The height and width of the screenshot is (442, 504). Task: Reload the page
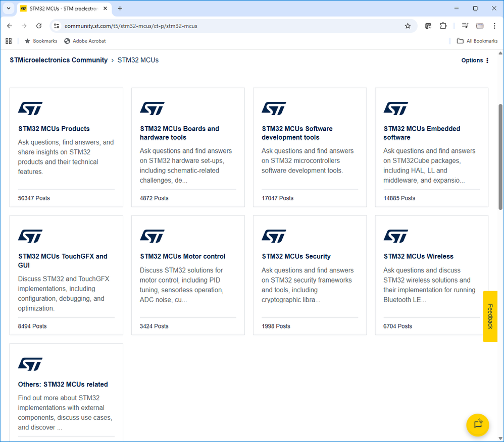39,26
